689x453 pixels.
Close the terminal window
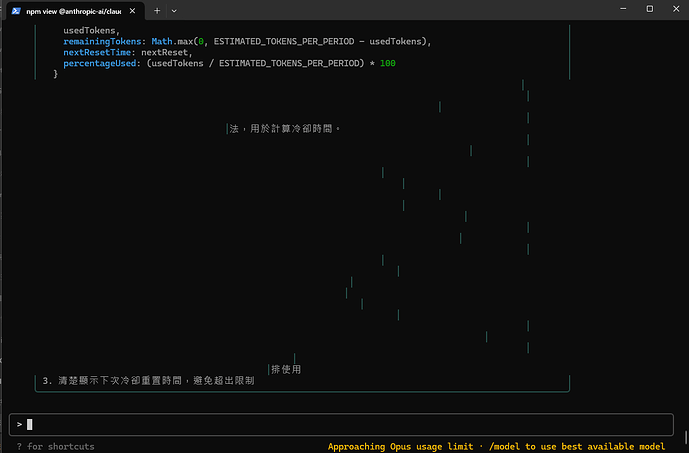pyautogui.click(x=676, y=9)
